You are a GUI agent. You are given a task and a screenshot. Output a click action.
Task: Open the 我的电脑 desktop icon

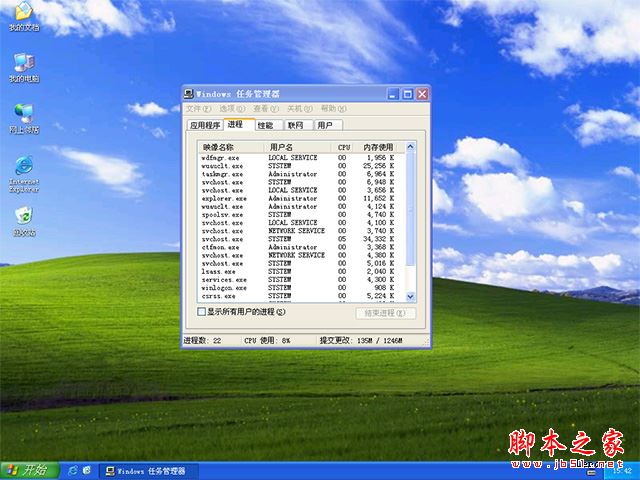[24, 68]
